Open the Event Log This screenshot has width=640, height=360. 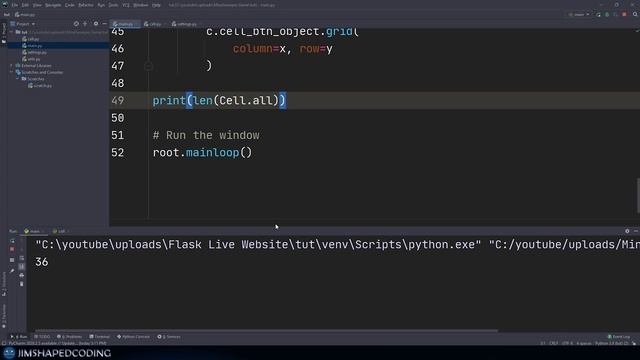(619, 337)
